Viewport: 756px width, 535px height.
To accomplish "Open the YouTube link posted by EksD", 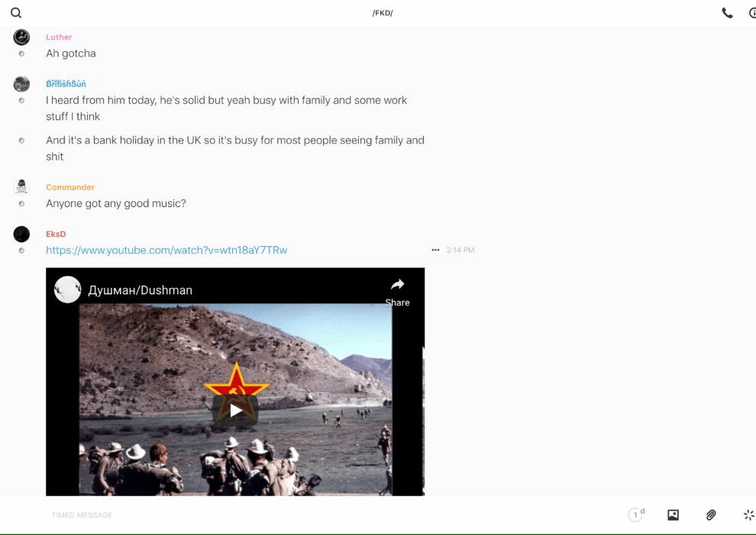I will pos(166,250).
